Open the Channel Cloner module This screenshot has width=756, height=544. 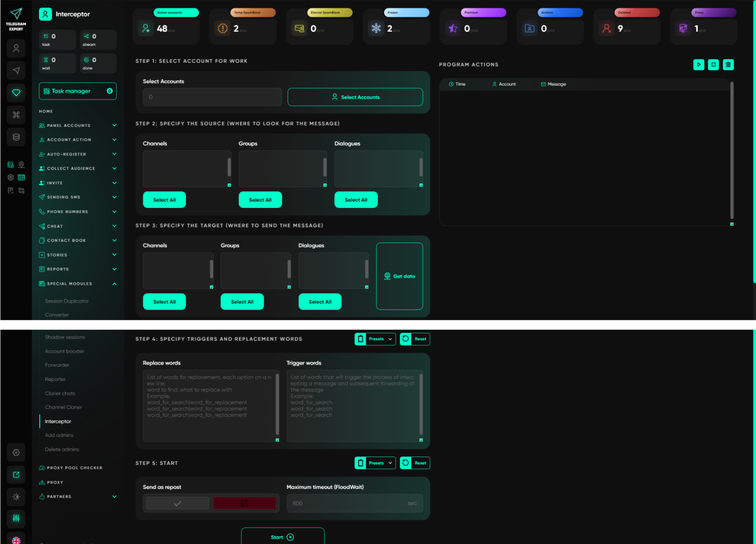coord(63,407)
